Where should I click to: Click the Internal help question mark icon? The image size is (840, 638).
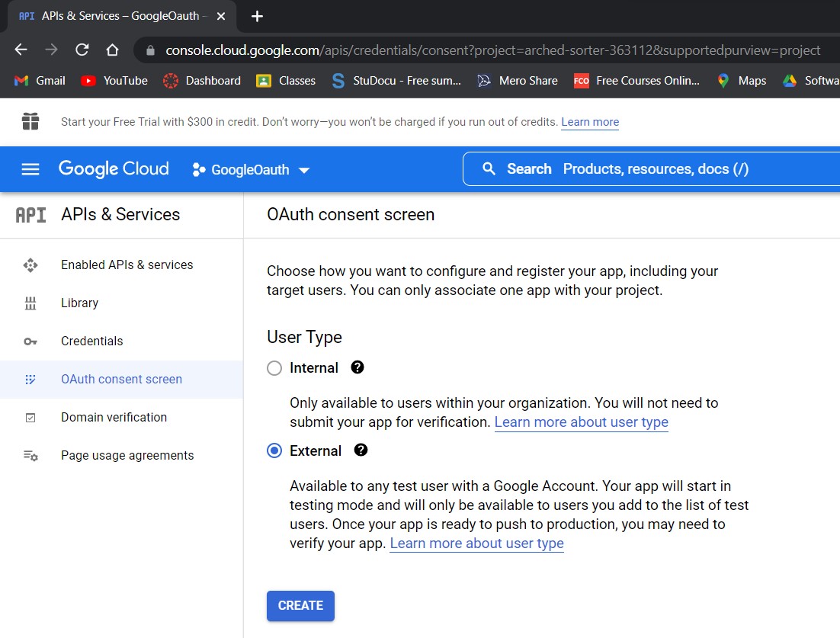(357, 367)
